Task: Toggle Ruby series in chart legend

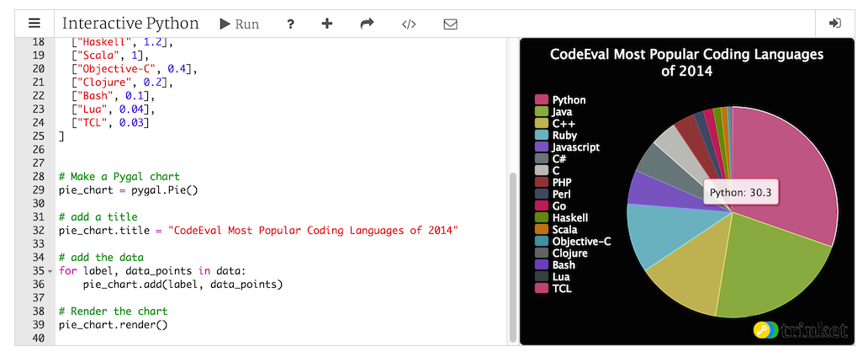Action: click(x=564, y=136)
